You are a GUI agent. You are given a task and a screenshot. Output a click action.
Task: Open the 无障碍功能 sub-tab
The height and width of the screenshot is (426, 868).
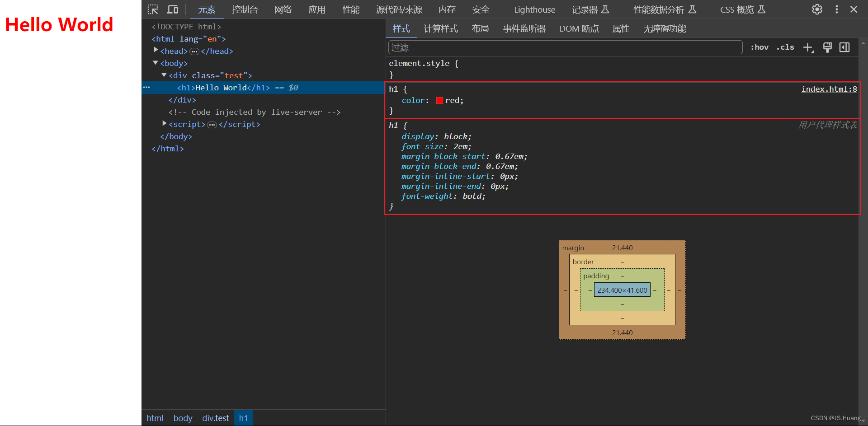665,28
